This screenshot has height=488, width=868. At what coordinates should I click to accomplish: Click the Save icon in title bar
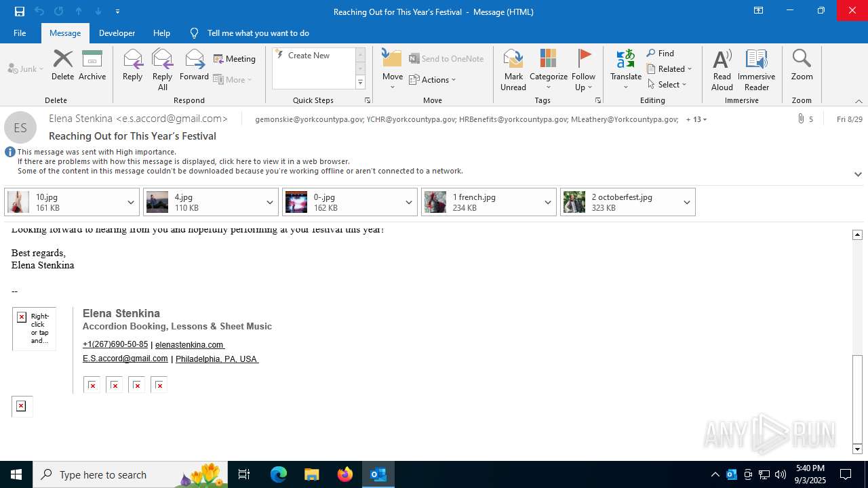(20, 12)
